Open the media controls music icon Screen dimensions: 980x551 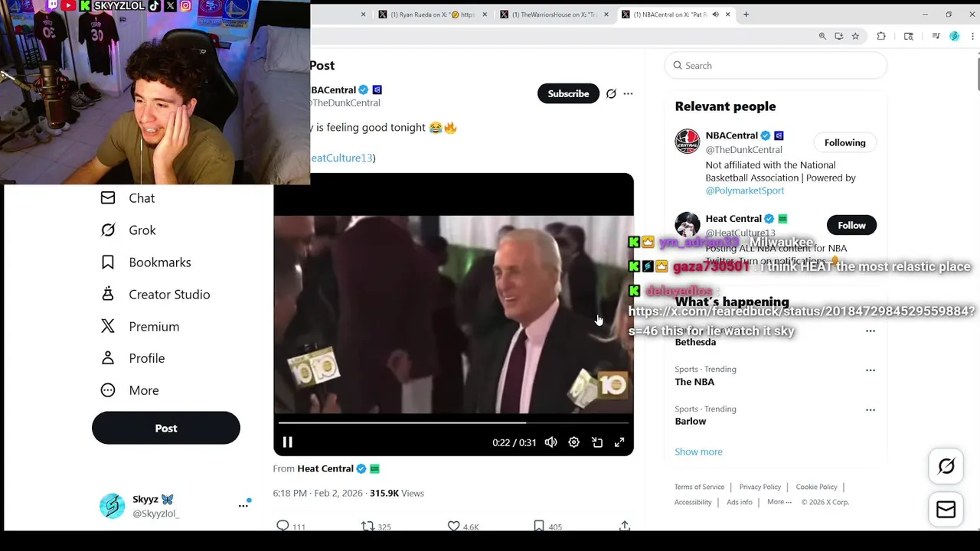(936, 36)
